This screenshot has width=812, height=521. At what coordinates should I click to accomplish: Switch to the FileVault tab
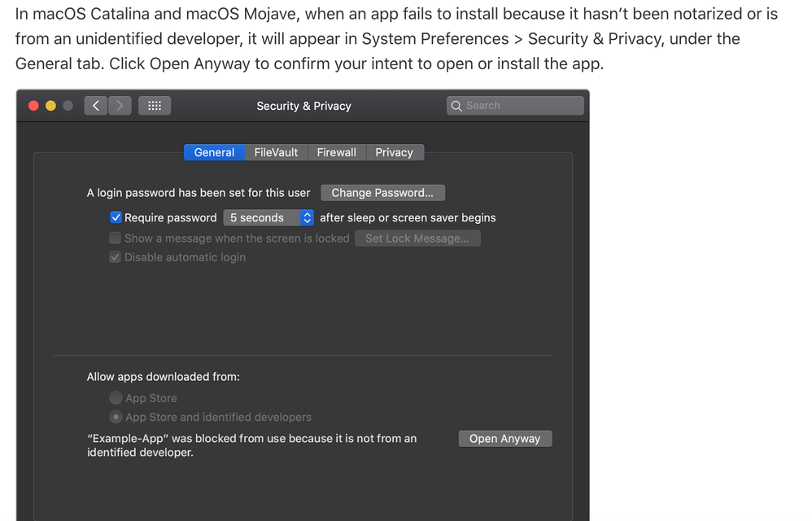click(x=276, y=152)
